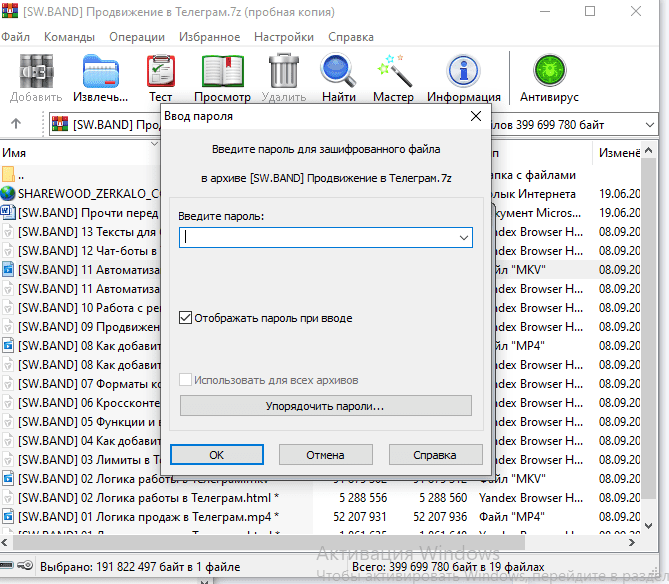This screenshot has height=584, width=669.
Task: Click into the Введите пароль input field
Action: click(317, 238)
